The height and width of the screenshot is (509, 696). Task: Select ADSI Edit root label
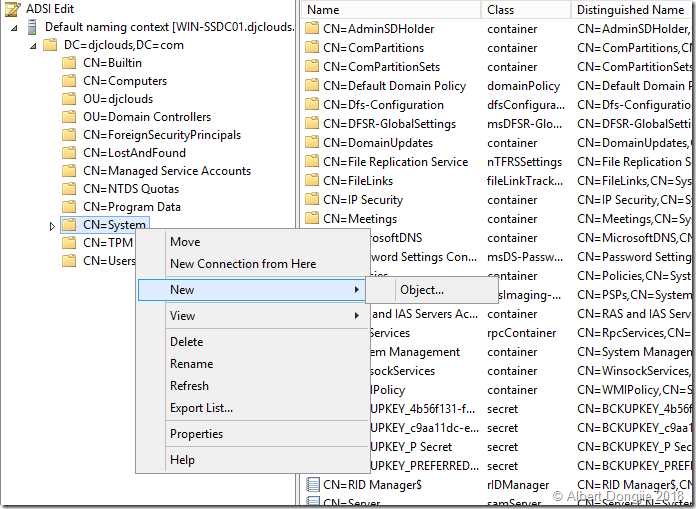click(50, 8)
